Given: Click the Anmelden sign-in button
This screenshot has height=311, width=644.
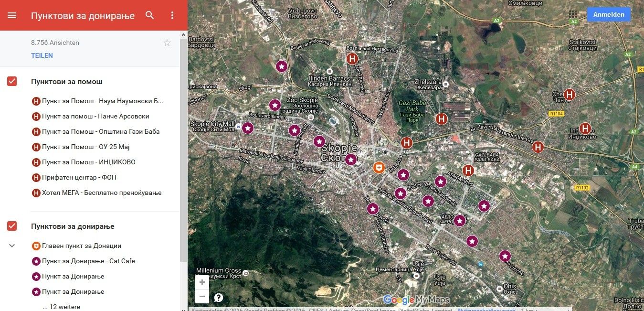Looking at the screenshot, I should tap(609, 14).
